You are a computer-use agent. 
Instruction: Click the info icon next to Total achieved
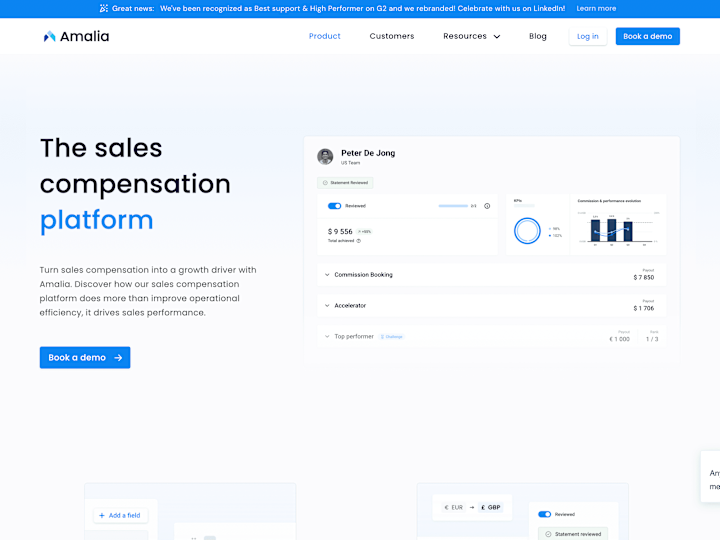(359, 241)
